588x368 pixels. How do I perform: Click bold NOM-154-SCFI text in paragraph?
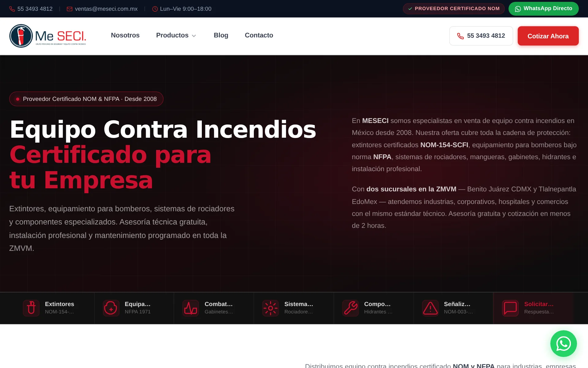[444, 145]
